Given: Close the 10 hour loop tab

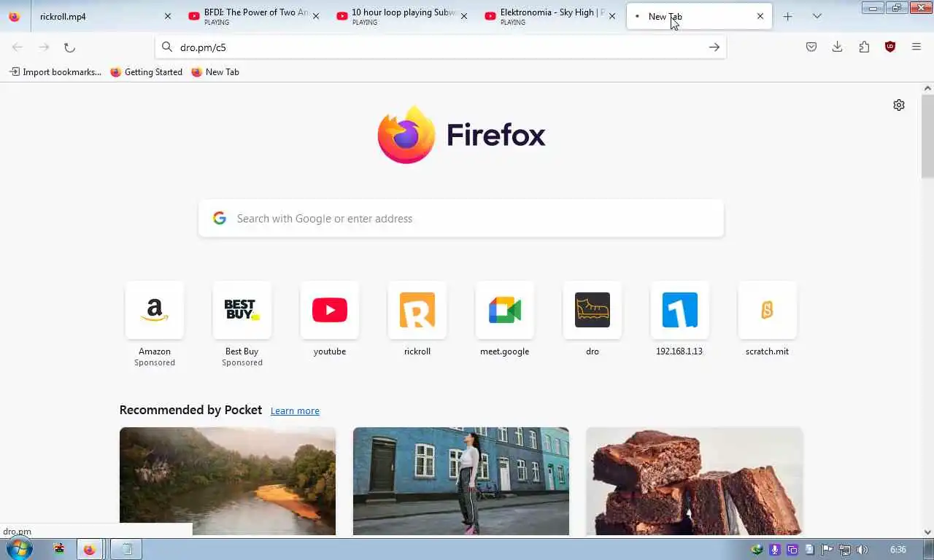Looking at the screenshot, I should pyautogui.click(x=463, y=16).
